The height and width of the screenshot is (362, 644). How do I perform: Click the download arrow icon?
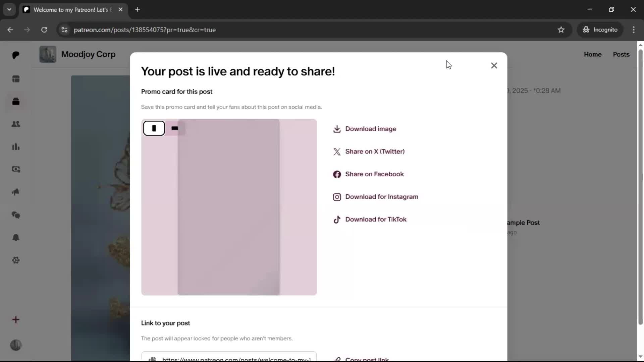click(x=337, y=129)
